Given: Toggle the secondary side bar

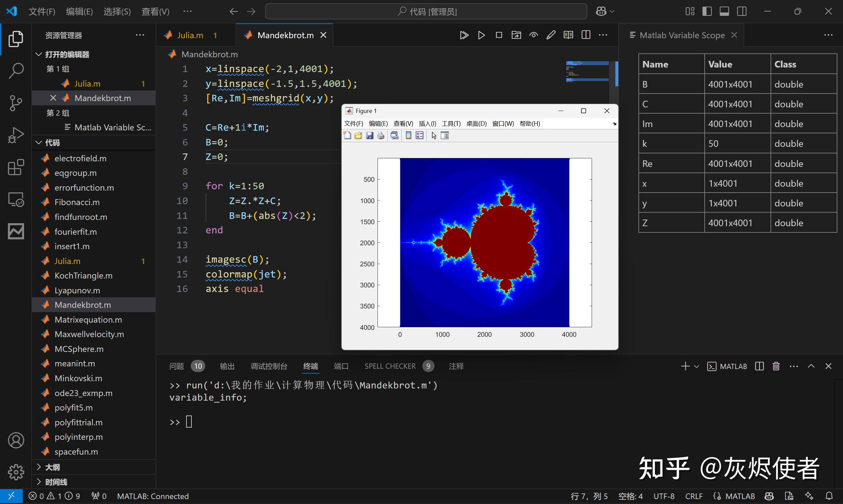Looking at the screenshot, I should [x=742, y=11].
